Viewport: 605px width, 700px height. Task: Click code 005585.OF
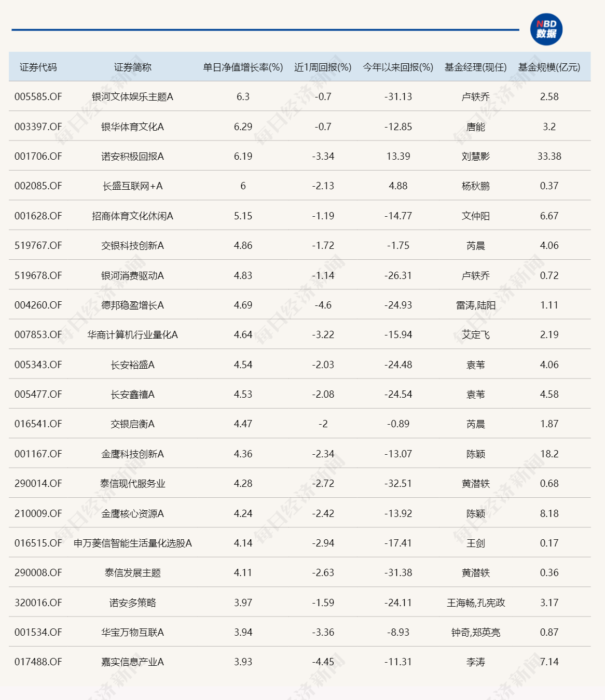[x=38, y=97]
